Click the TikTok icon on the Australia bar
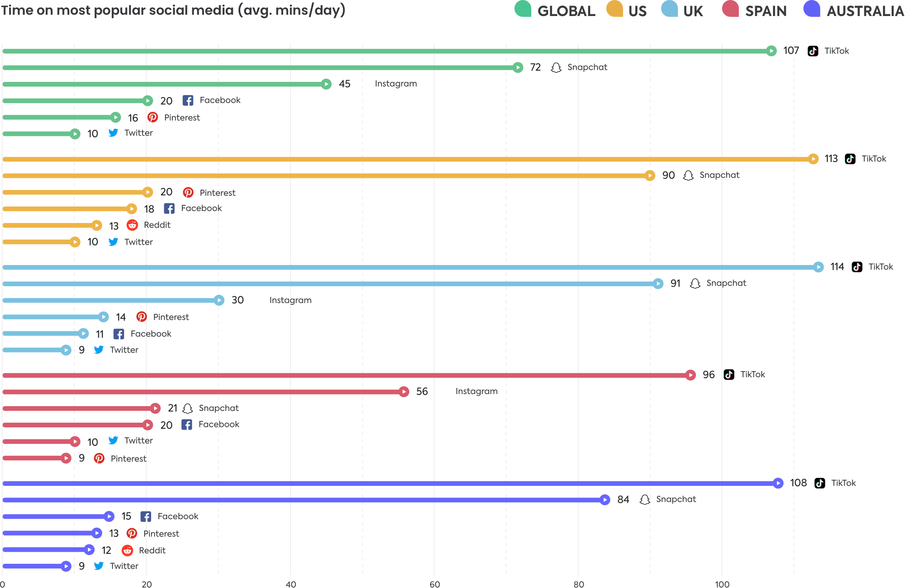 pyautogui.click(x=820, y=483)
